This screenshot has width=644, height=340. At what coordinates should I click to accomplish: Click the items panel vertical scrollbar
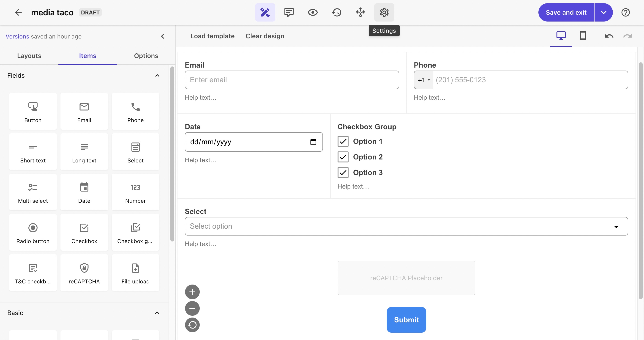[x=172, y=154]
